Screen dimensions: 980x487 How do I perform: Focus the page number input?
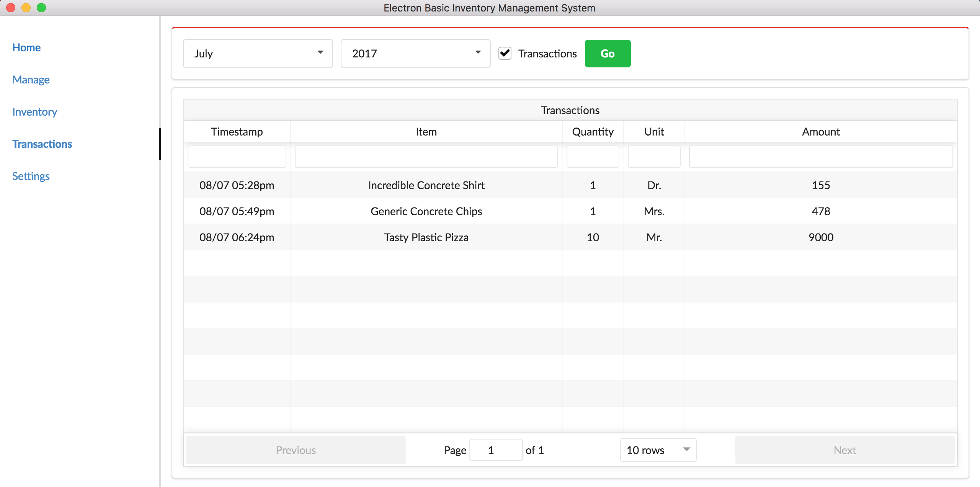(x=496, y=450)
